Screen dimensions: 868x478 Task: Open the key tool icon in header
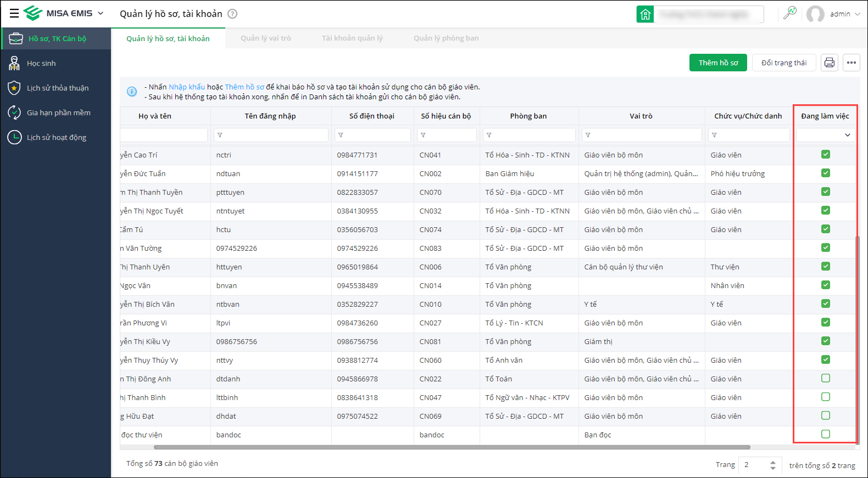pos(790,14)
